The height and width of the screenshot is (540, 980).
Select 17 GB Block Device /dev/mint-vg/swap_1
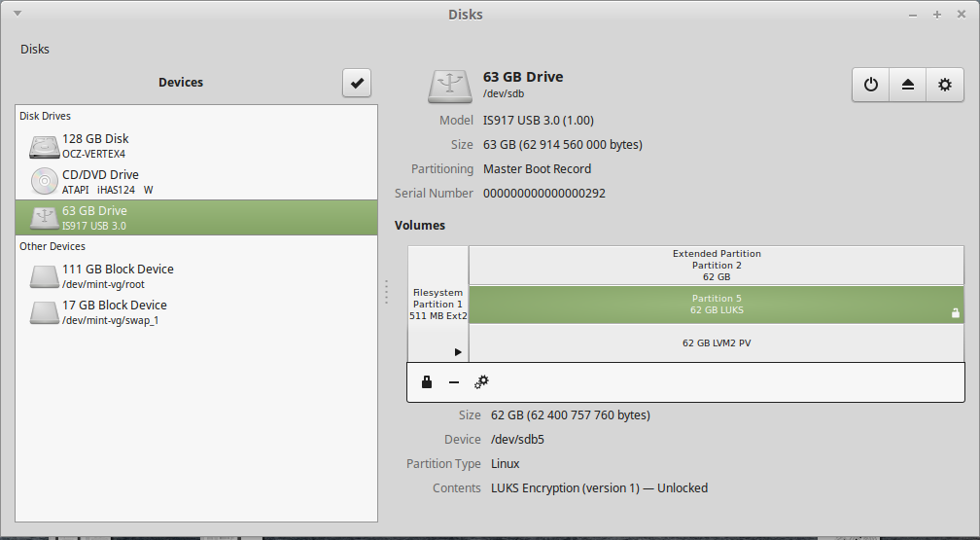click(196, 312)
